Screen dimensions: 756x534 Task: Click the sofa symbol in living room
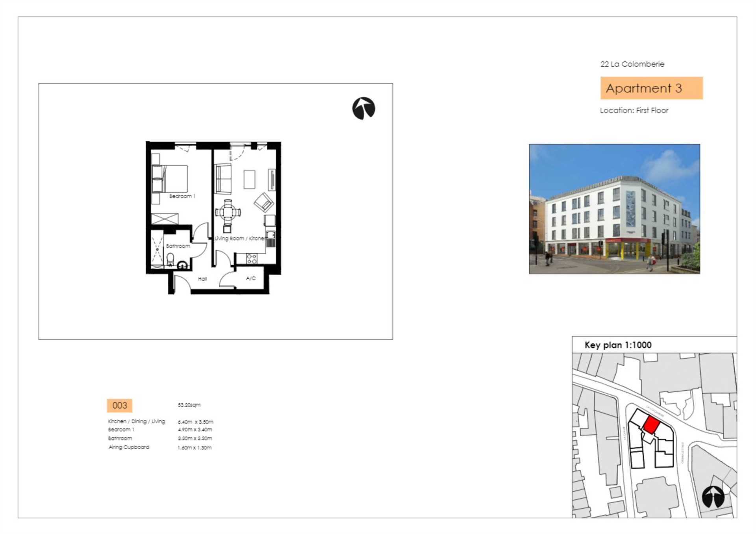click(x=223, y=179)
